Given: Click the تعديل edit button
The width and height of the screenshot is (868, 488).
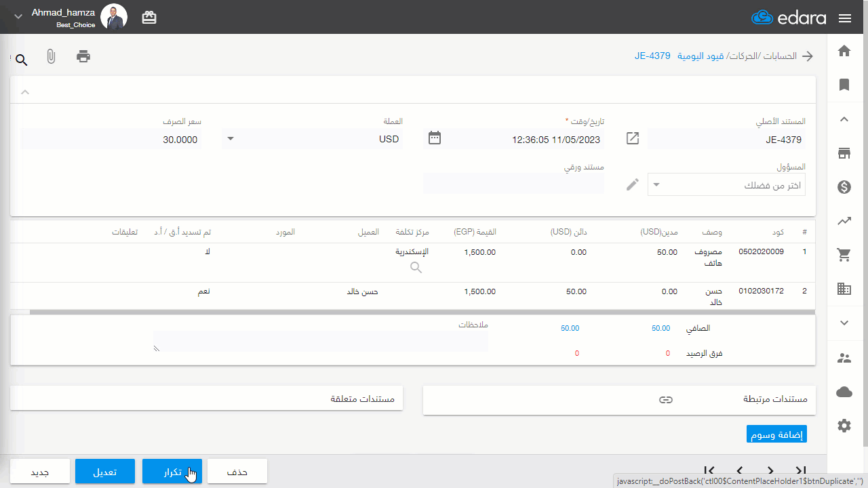Looking at the screenshot, I should pos(104,472).
